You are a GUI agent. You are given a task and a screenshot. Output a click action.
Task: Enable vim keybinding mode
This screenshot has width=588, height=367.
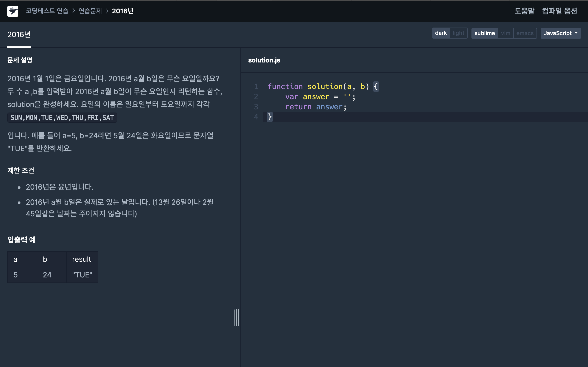point(505,33)
